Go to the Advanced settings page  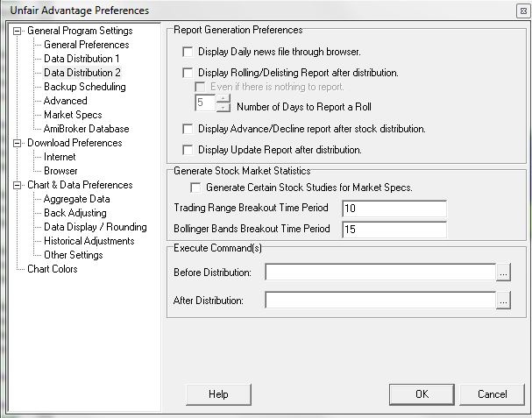66,101
